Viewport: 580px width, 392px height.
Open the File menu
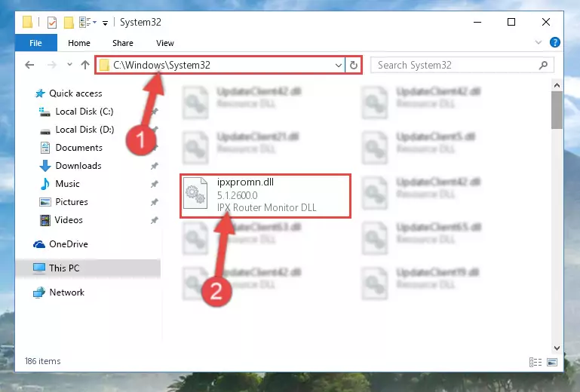coord(36,43)
